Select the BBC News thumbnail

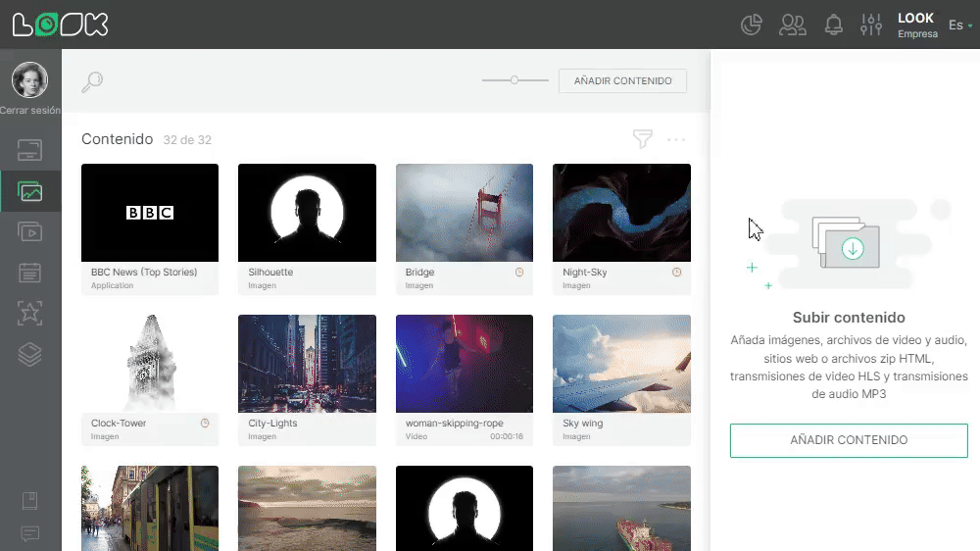click(x=150, y=213)
